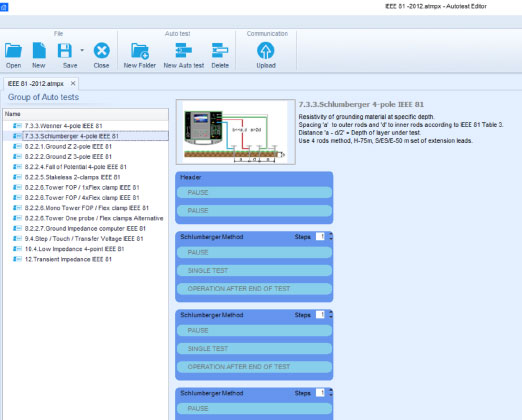Click the Group of Auto tests heading
Viewport: 522px width, 420px height.
coord(43,97)
